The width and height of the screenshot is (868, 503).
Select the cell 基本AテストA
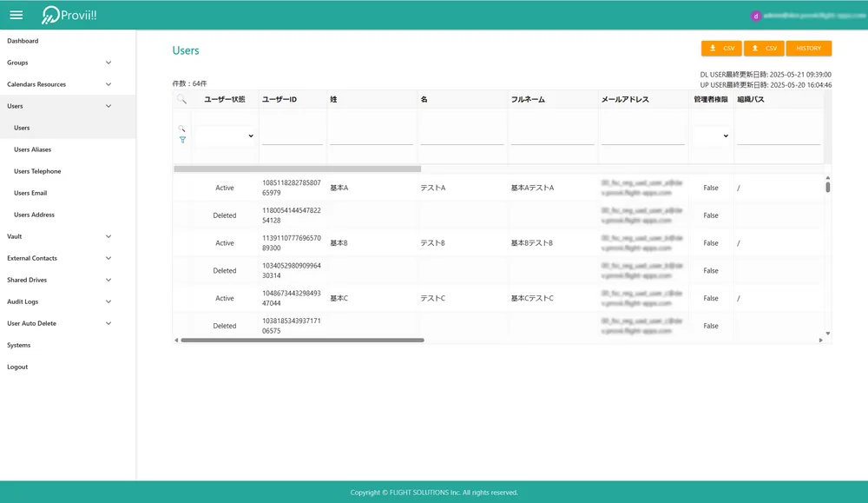coord(532,188)
